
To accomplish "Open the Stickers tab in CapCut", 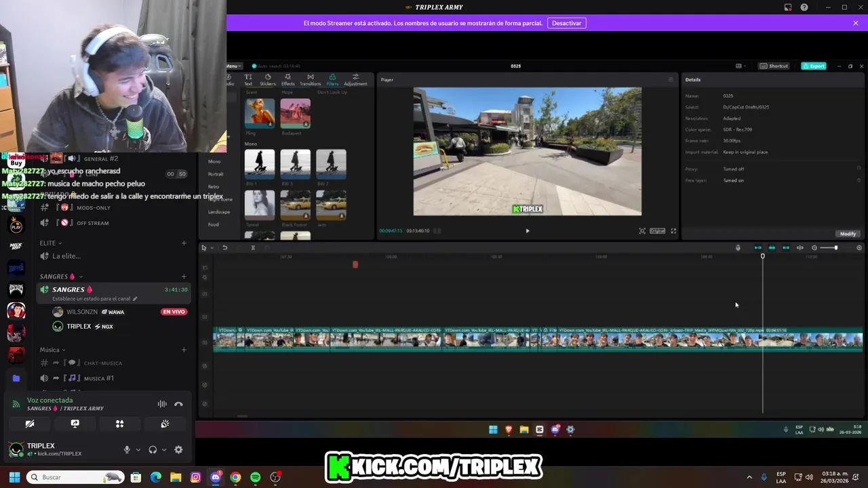I will click(268, 79).
